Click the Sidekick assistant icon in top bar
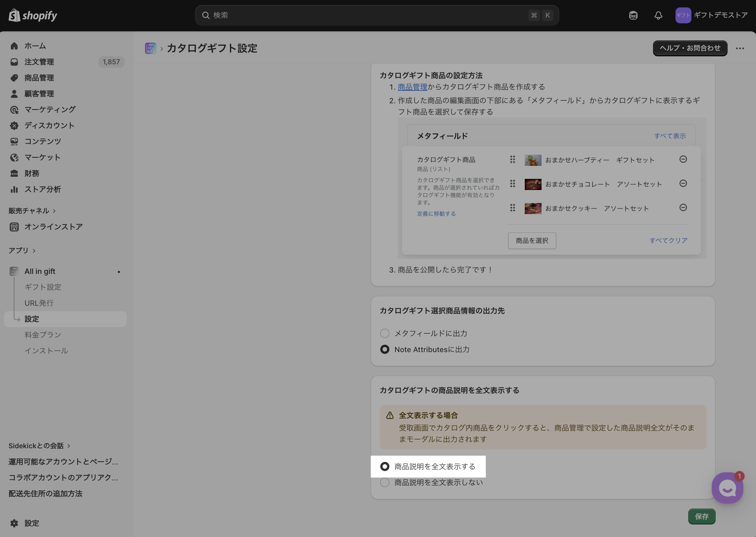Viewport: 756px width, 537px height. click(633, 15)
